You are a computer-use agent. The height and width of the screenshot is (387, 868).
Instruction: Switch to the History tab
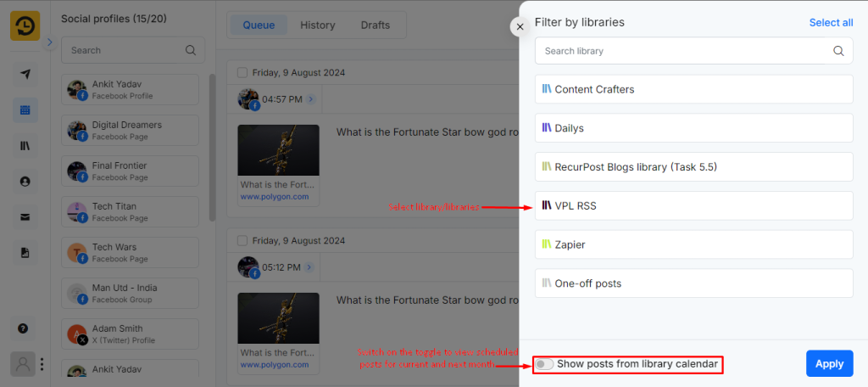click(x=318, y=25)
